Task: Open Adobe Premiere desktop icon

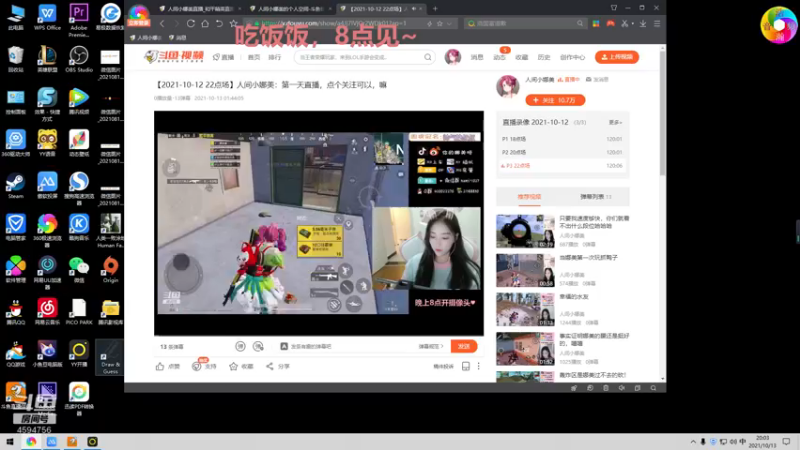Action: [79, 20]
